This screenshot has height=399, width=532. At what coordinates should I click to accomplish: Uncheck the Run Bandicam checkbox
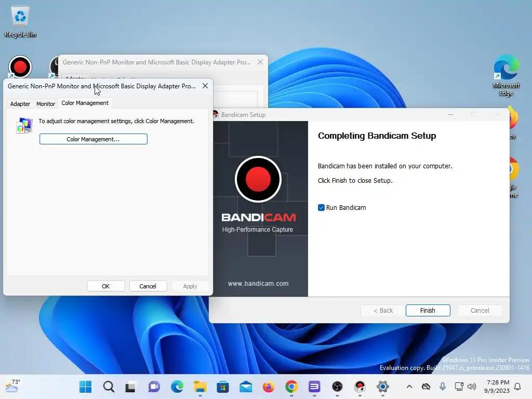[321, 208]
